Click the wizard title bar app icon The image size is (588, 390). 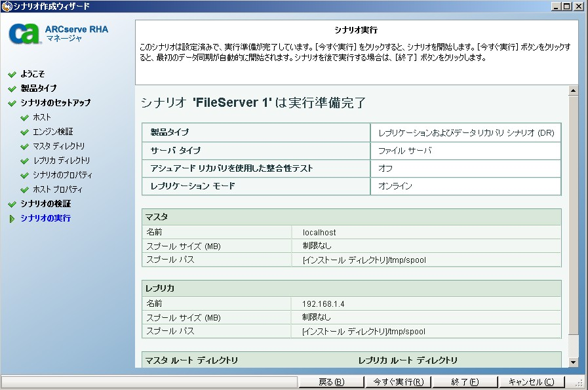[x=7, y=6]
